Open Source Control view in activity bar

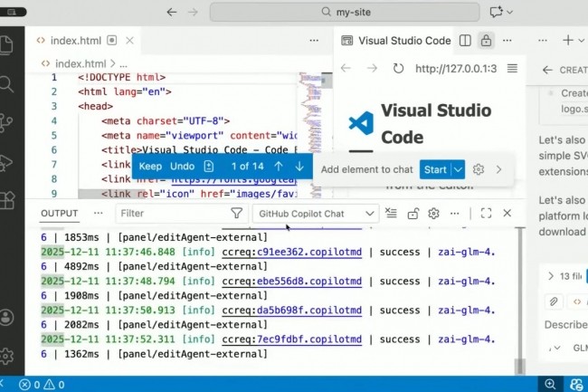(x=6, y=123)
